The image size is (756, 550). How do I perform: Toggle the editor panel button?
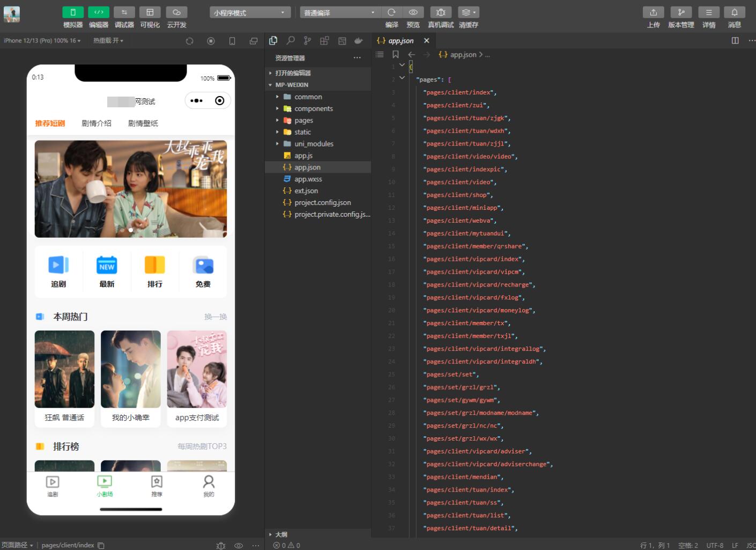pyautogui.click(x=99, y=12)
